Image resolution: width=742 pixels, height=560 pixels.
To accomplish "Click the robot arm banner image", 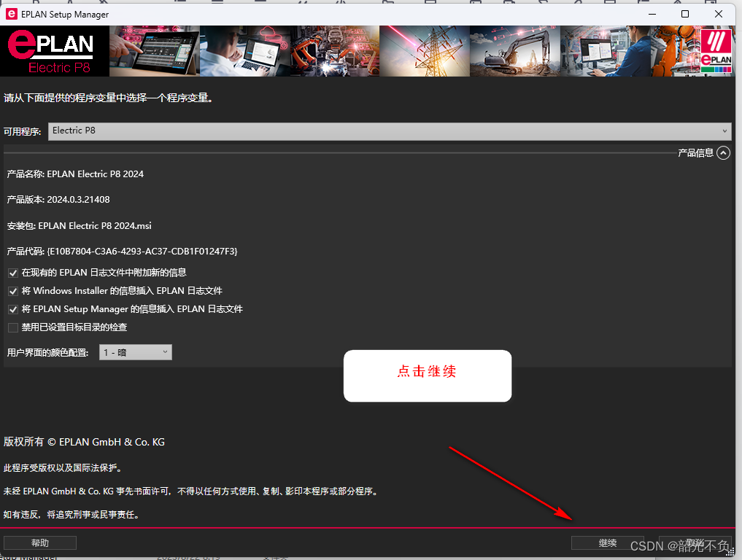I will (x=334, y=51).
